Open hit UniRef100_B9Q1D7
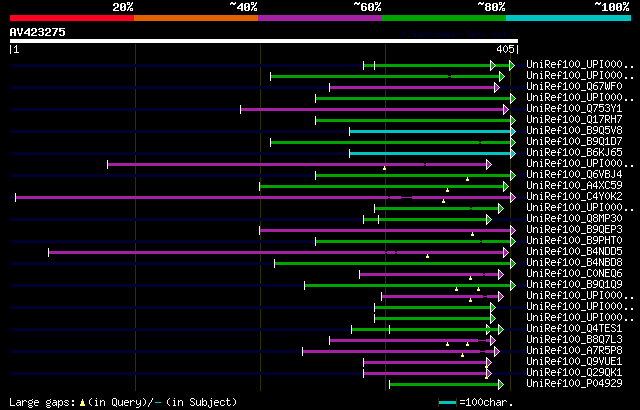This screenshot has width=640, height=410. click(x=574, y=142)
